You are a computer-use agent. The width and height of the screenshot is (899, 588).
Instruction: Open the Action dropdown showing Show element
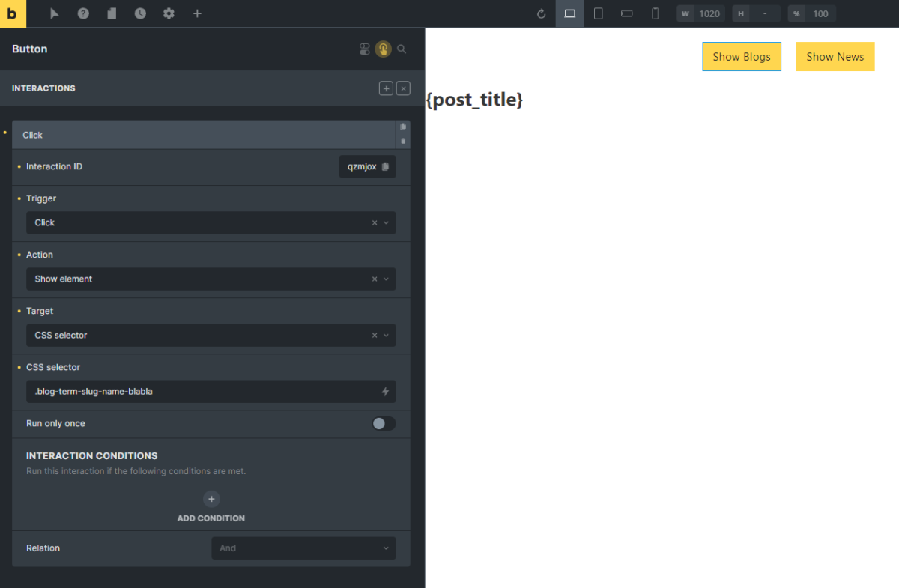coord(210,279)
